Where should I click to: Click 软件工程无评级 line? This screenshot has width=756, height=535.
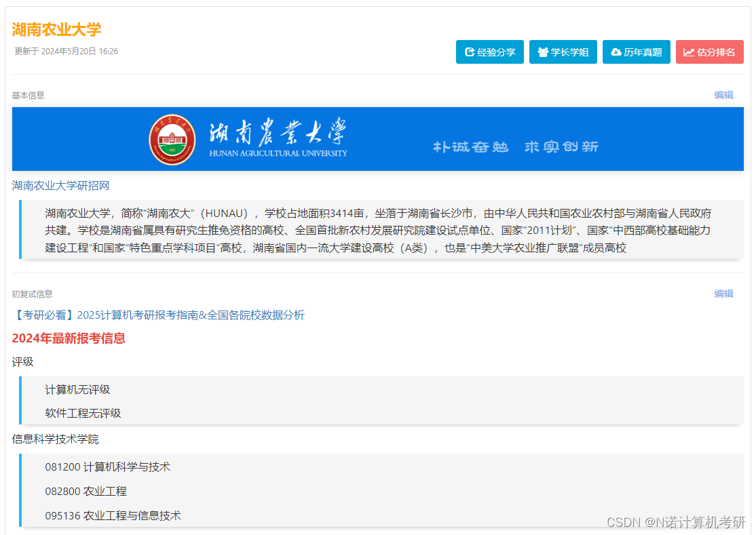click(83, 413)
